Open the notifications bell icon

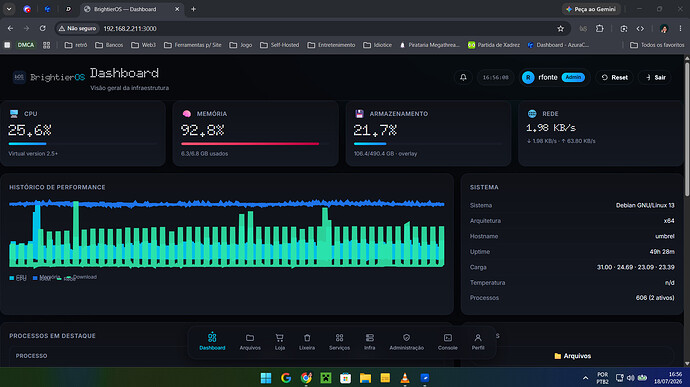point(463,77)
